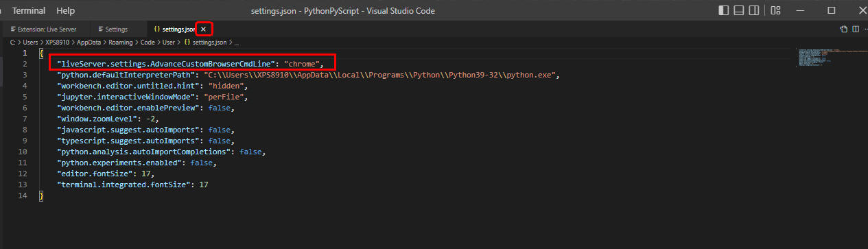Viewport: 868px width, 249px height.
Task: Open the editor More Actions ellipsis
Action: coord(865,29)
